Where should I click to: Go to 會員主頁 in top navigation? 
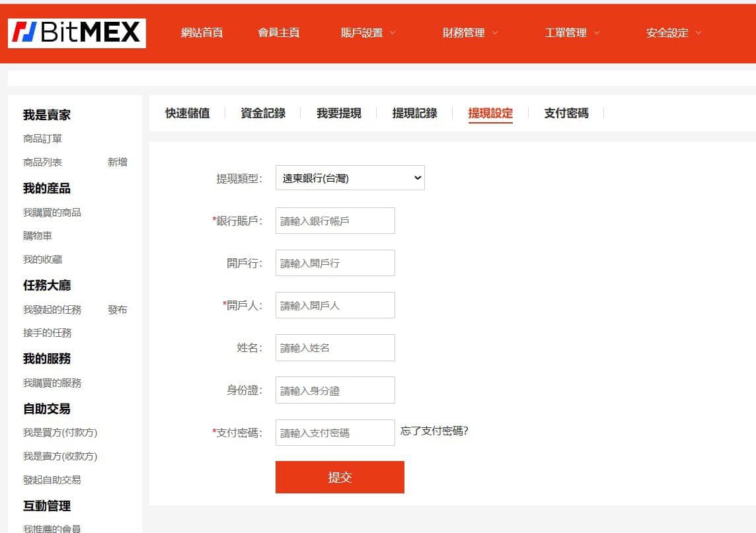278,33
